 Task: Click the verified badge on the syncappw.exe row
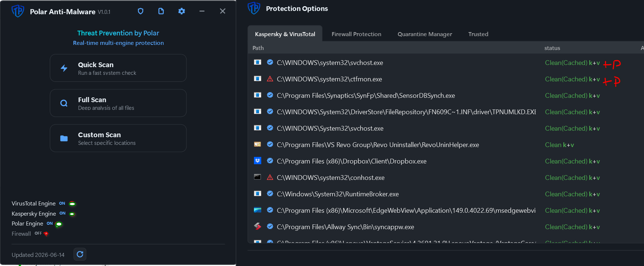(x=270, y=227)
